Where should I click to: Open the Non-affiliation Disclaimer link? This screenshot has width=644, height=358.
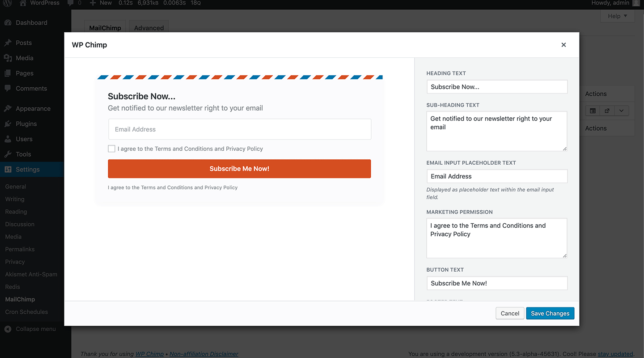[204, 354]
